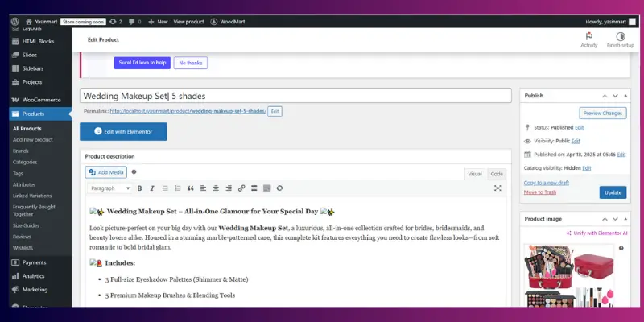The image size is (644, 322).
Task: Edit Catalog visibility Hidden
Action: tap(587, 168)
